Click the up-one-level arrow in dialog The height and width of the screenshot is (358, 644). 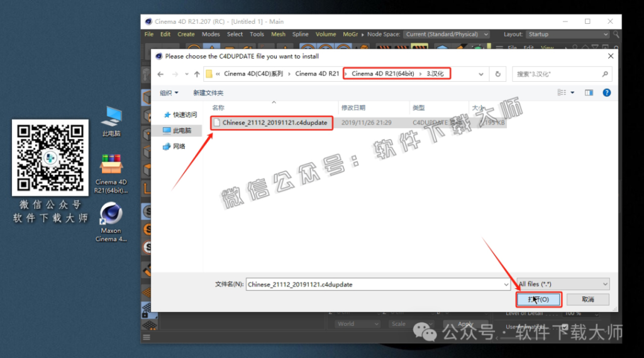(x=197, y=74)
